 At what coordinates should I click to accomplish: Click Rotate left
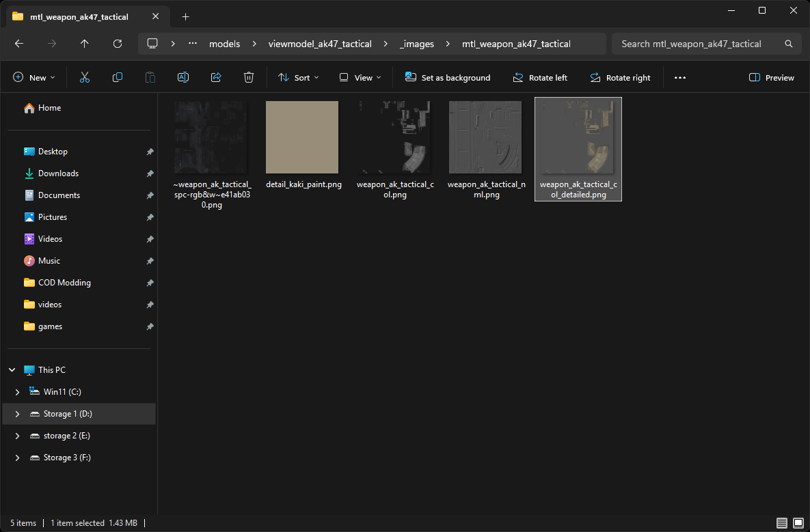click(540, 77)
